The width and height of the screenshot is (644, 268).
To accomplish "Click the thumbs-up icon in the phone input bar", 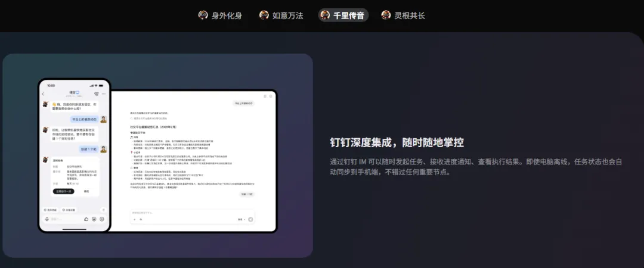I will tap(86, 219).
